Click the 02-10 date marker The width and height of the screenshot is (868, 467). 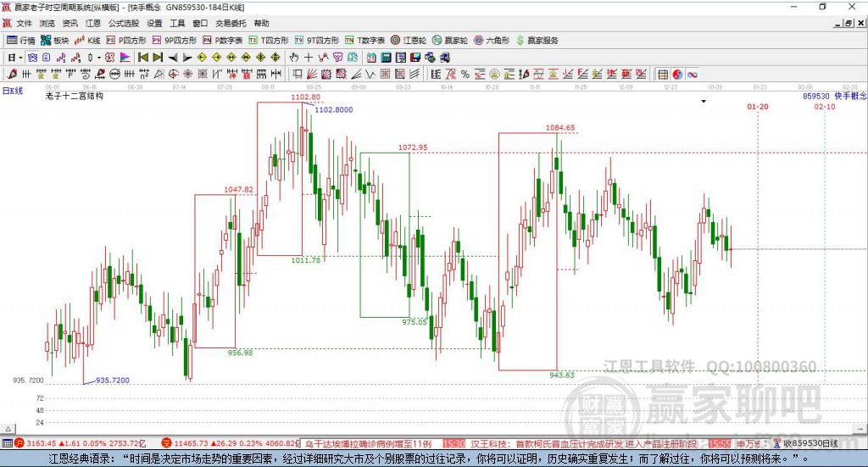pyautogui.click(x=824, y=106)
